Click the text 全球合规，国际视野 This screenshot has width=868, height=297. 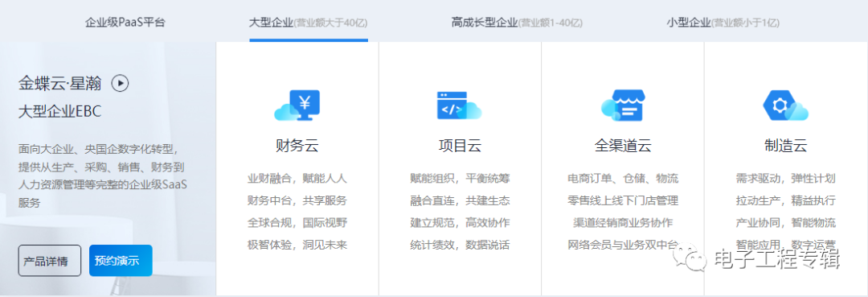297,223
